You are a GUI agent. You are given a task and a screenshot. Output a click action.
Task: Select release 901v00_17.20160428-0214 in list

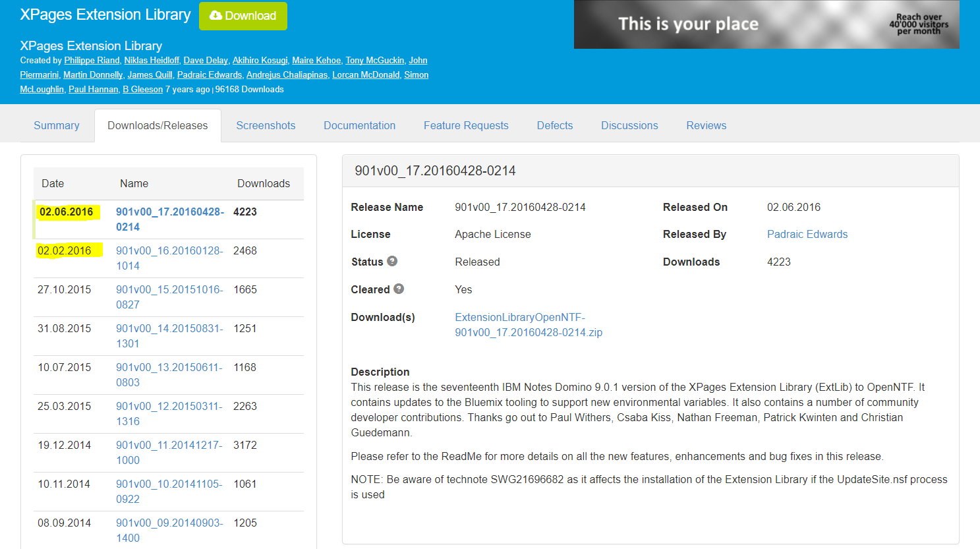pos(170,219)
